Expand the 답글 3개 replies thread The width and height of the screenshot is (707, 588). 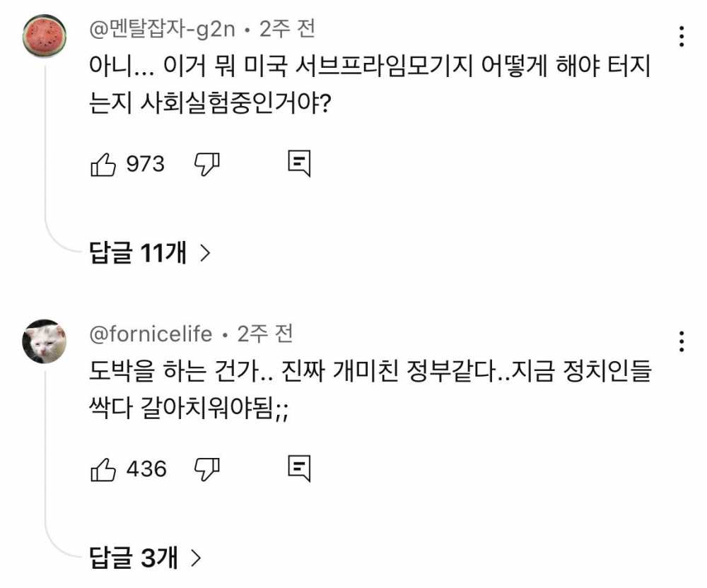click(146, 558)
